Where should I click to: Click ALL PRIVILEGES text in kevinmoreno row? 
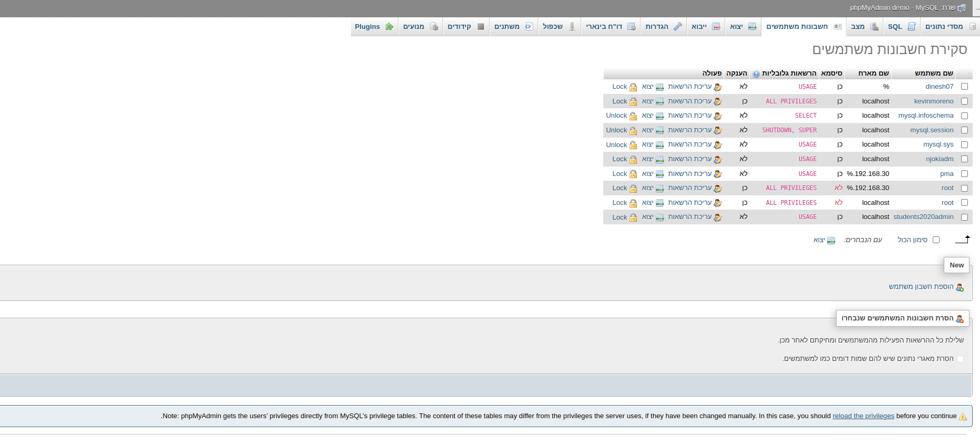point(791,101)
